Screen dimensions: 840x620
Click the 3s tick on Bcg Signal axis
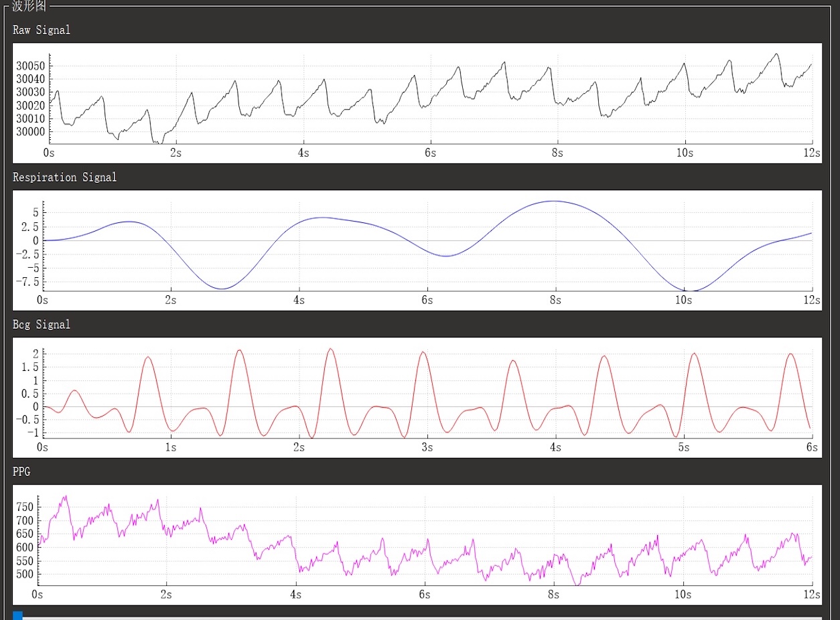(427, 447)
